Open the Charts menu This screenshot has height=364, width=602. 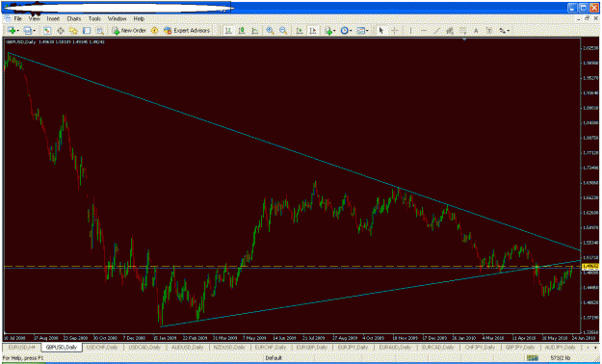point(74,19)
